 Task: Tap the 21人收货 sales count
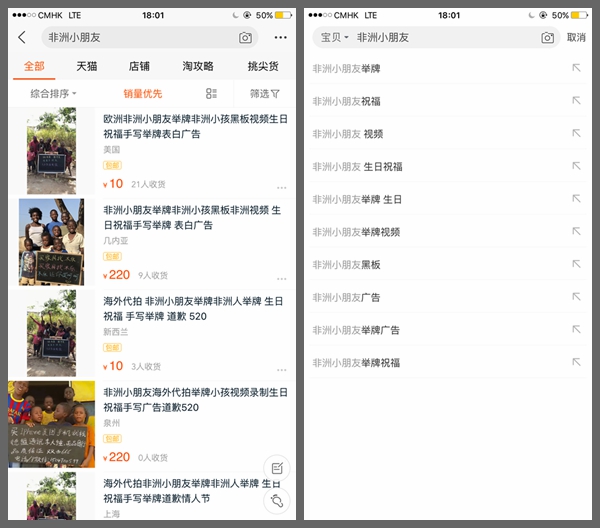point(148,184)
